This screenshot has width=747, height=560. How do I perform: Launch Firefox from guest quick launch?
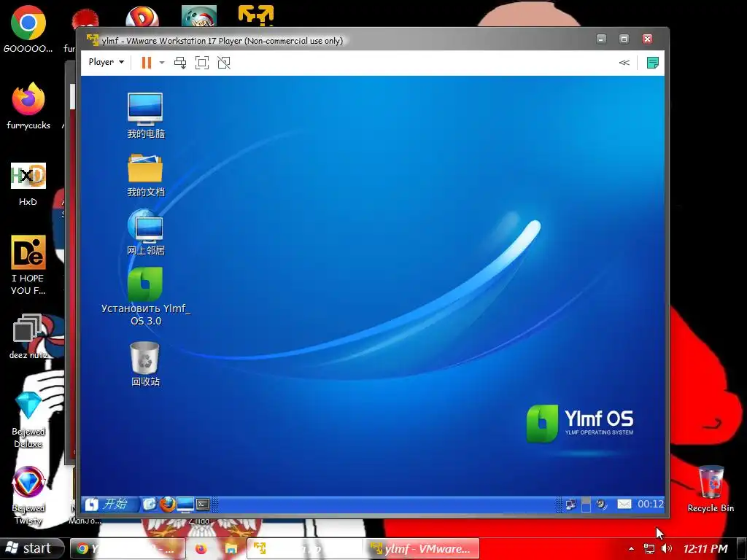pyautogui.click(x=167, y=504)
